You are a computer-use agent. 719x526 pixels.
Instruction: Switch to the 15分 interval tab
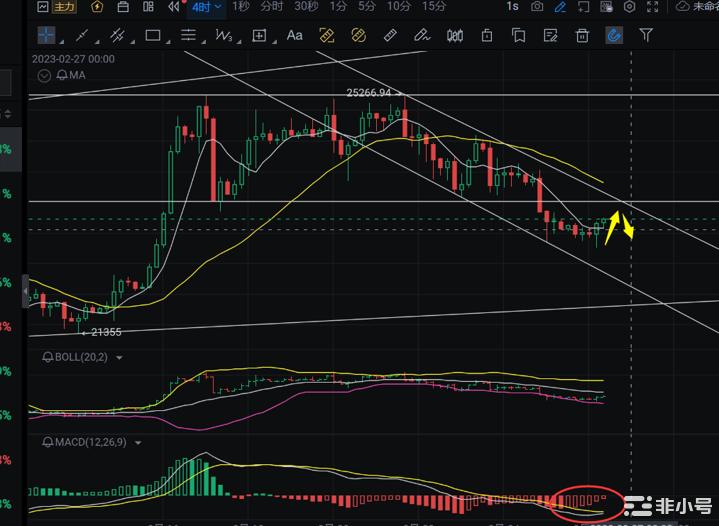(433, 6)
